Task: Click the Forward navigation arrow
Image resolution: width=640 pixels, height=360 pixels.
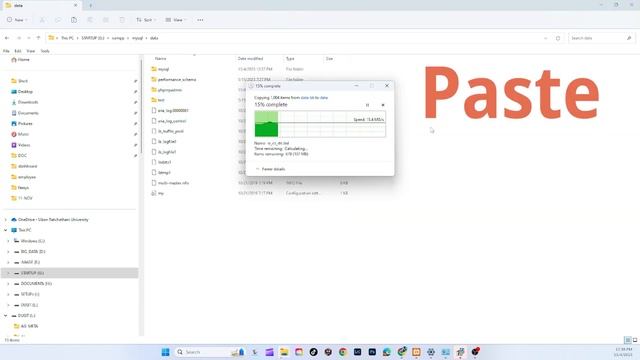Action: pyautogui.click(x=18, y=38)
